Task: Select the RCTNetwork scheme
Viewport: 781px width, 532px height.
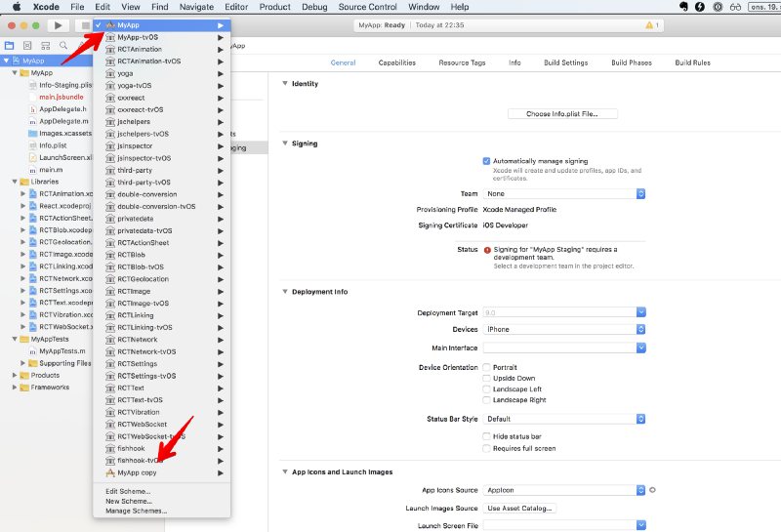Action: [x=162, y=340]
